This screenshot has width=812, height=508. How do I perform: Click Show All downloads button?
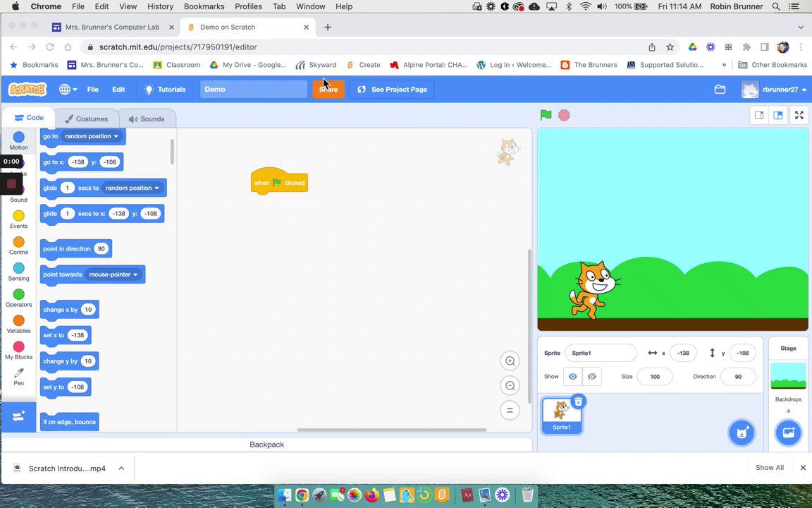tap(770, 468)
